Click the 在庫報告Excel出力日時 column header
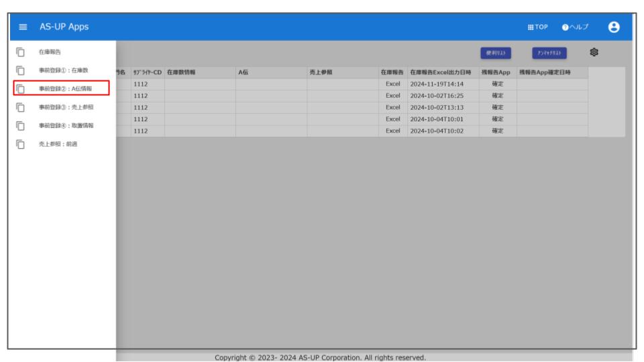Screen dimensions: 644x362 tap(440, 72)
